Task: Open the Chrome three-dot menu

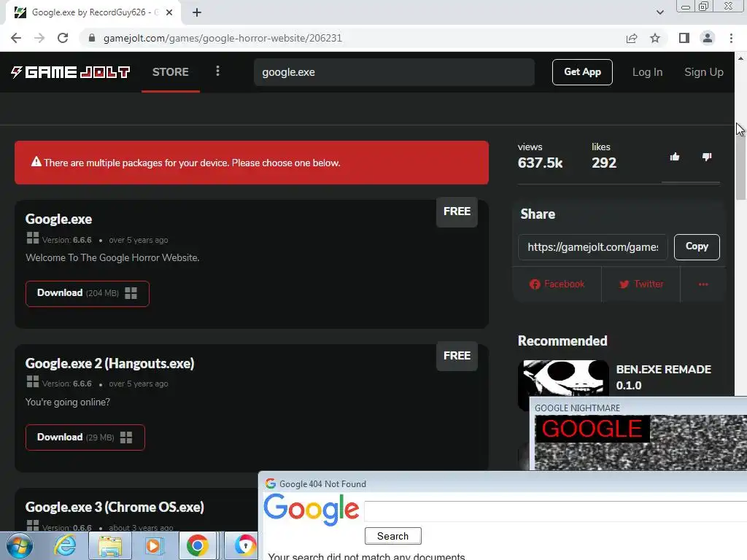Action: [x=731, y=38]
